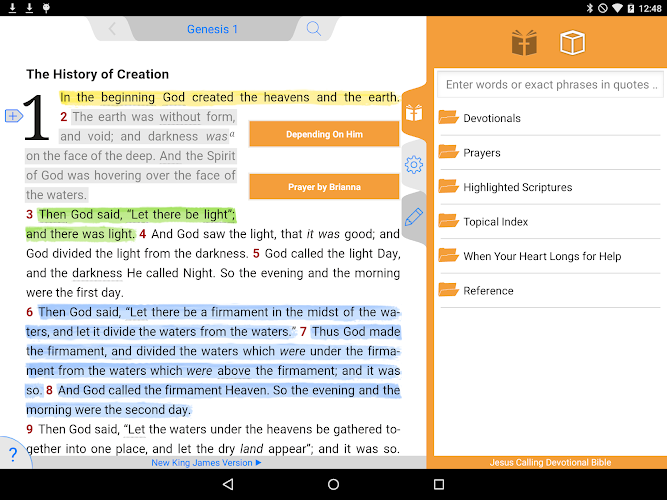Tap verse number 5
This screenshot has height=500, width=667.
click(x=256, y=254)
